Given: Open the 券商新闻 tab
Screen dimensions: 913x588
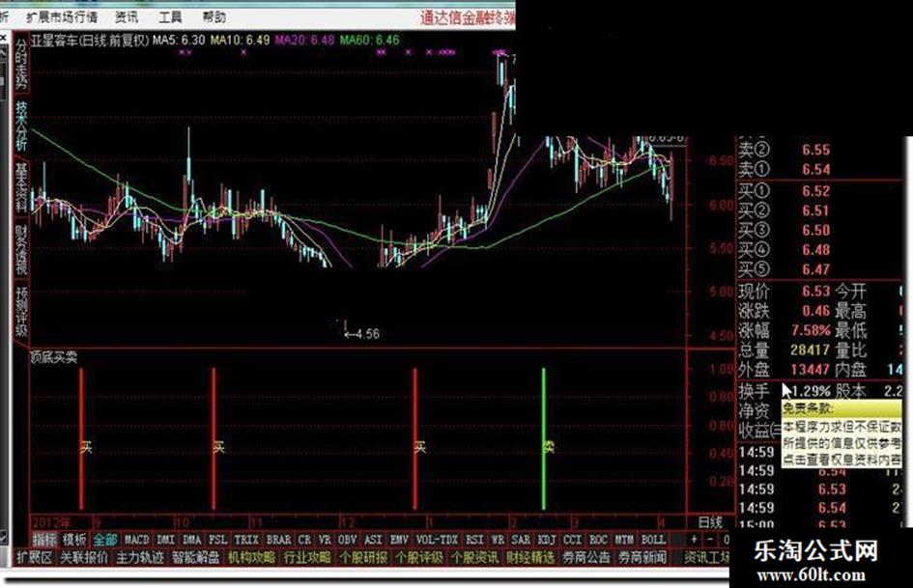Looking at the screenshot, I should [642, 558].
